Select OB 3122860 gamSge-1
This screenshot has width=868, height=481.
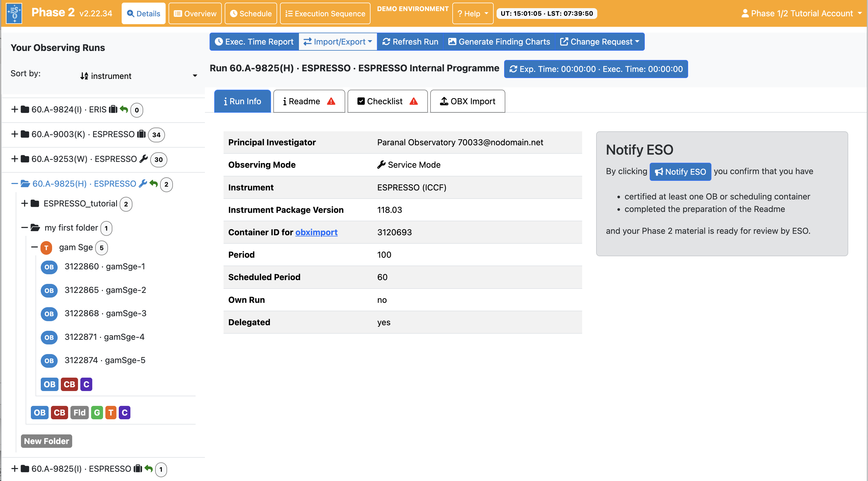coord(105,266)
